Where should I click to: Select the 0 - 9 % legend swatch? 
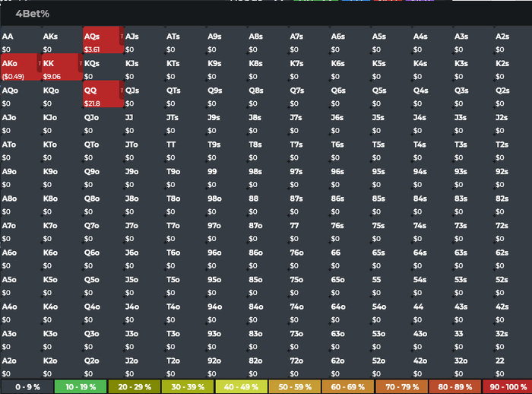point(27,387)
